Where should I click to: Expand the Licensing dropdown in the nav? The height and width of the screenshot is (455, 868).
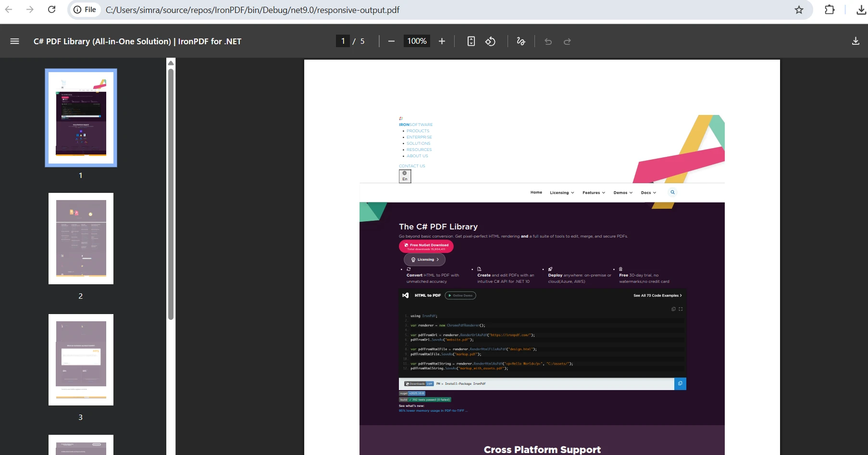point(561,192)
